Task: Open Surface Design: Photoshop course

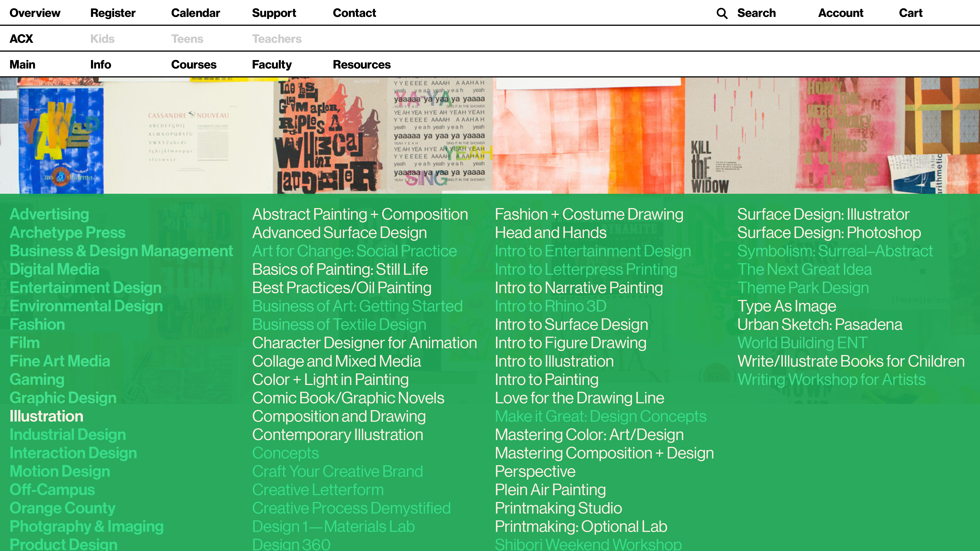Action: pos(829,233)
